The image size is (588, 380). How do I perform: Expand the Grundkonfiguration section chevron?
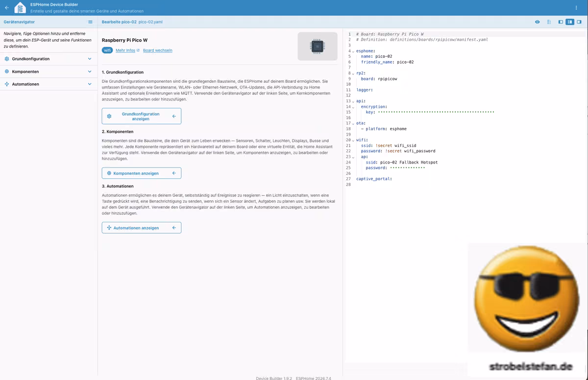tap(90, 59)
